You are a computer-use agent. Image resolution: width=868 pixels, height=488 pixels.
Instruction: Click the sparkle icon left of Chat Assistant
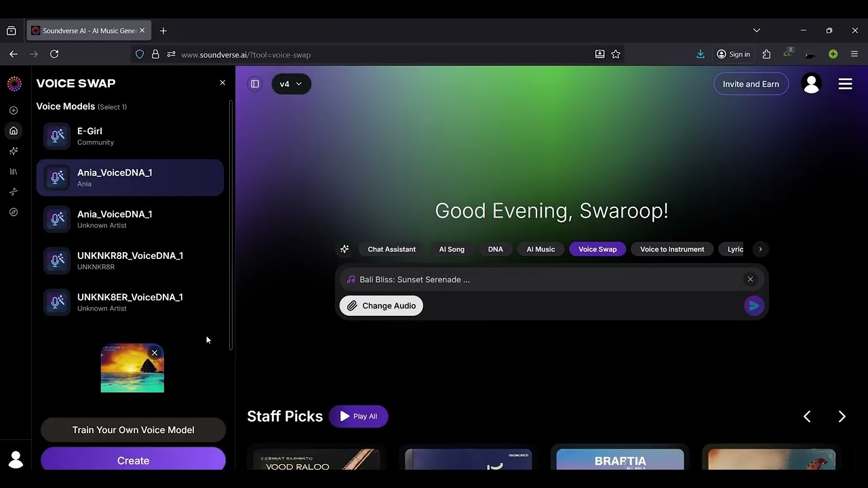click(x=344, y=249)
